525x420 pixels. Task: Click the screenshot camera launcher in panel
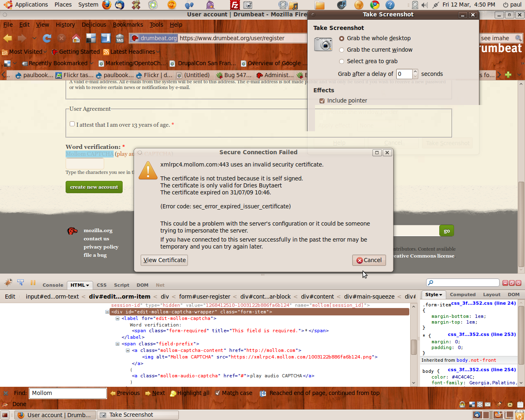coord(248,5)
